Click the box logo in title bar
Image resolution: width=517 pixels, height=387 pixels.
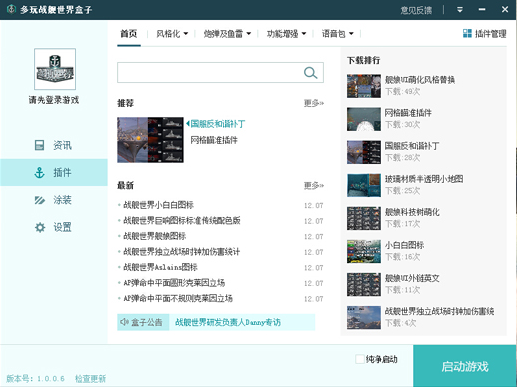(x=11, y=9)
